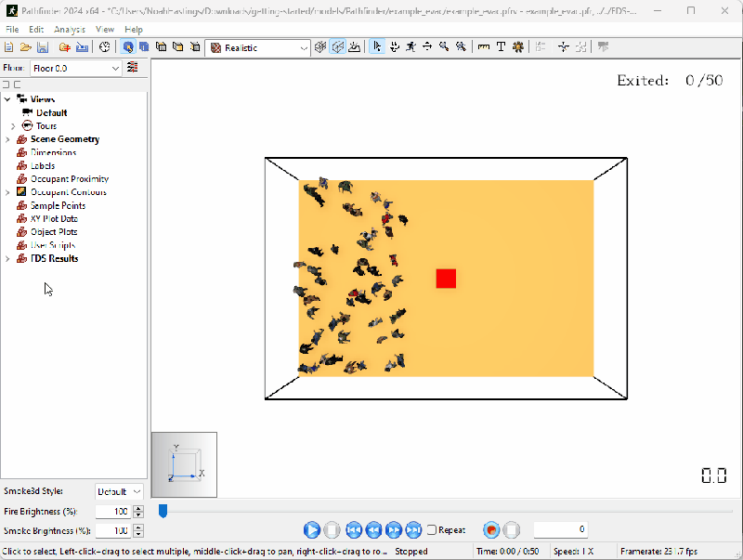Toggle Labels visibility in the sidebar tree
This screenshot has height=560, width=743.
pos(20,165)
